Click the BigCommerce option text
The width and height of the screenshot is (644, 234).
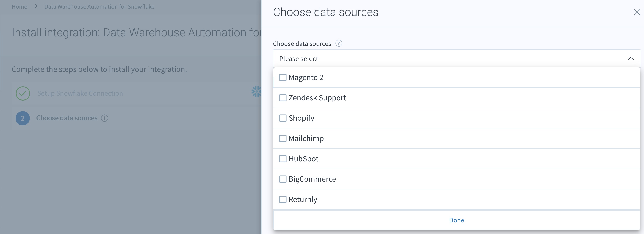[x=312, y=179]
